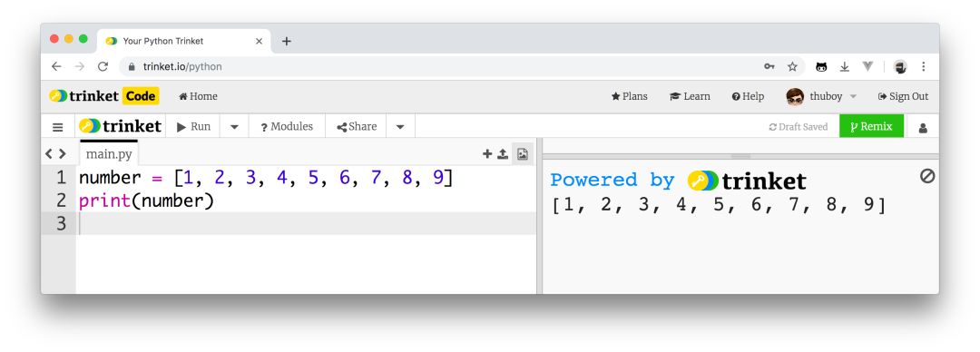Click line number 2 in gutter

[61, 200]
